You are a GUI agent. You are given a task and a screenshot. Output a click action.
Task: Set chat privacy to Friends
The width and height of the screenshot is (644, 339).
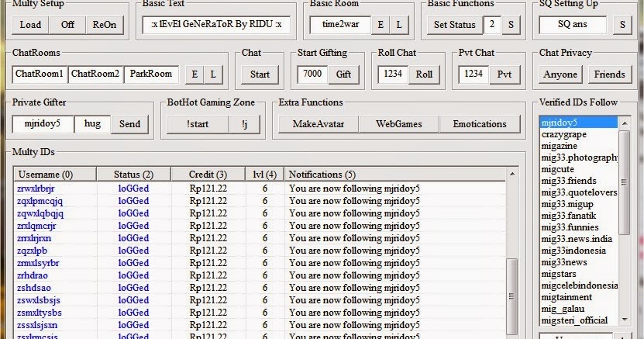pos(609,74)
